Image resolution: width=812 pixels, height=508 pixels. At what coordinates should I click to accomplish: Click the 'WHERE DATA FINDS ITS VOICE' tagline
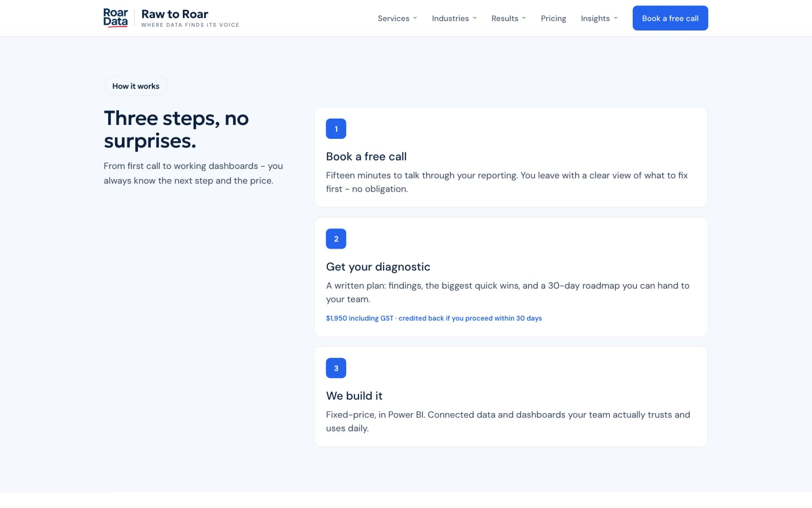(190, 25)
